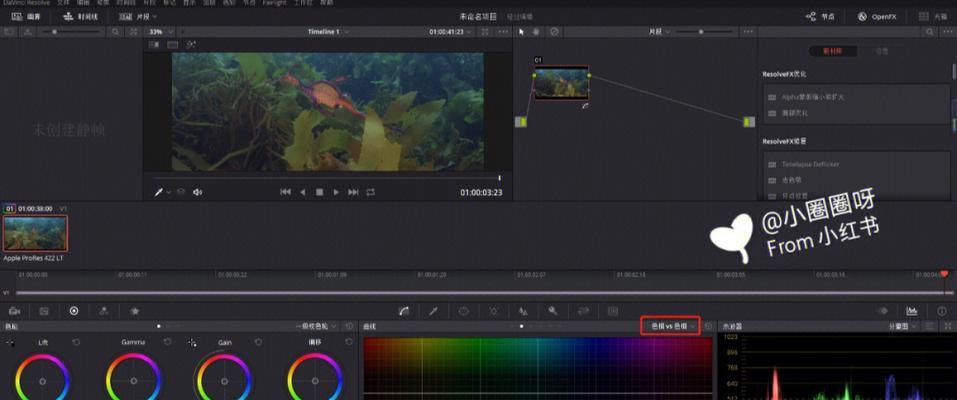The width and height of the screenshot is (957, 400).
Task: Open the primaries wheels mode dropdown
Action: 316,327
